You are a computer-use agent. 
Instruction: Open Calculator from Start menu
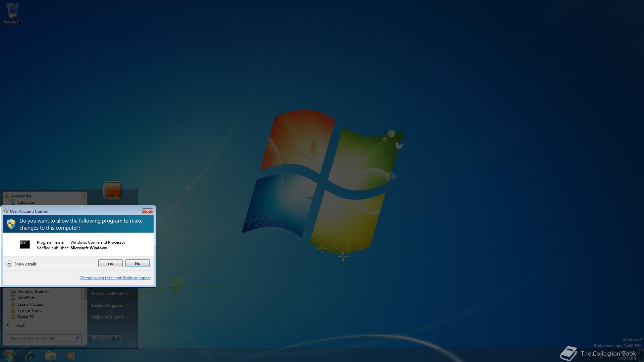(26, 202)
